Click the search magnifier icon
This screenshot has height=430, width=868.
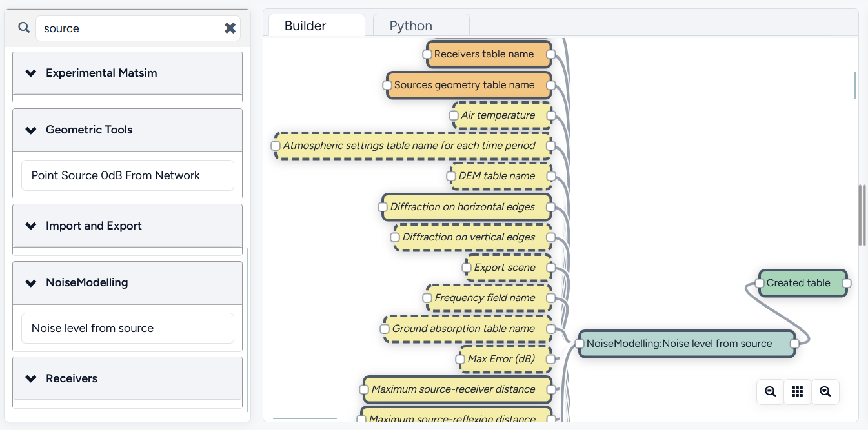click(24, 28)
